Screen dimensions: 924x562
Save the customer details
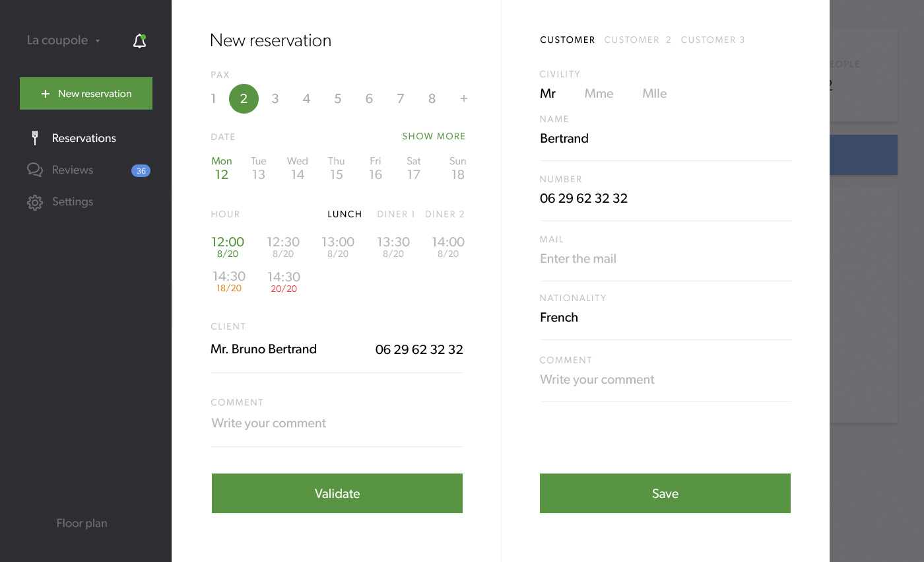pyautogui.click(x=665, y=493)
